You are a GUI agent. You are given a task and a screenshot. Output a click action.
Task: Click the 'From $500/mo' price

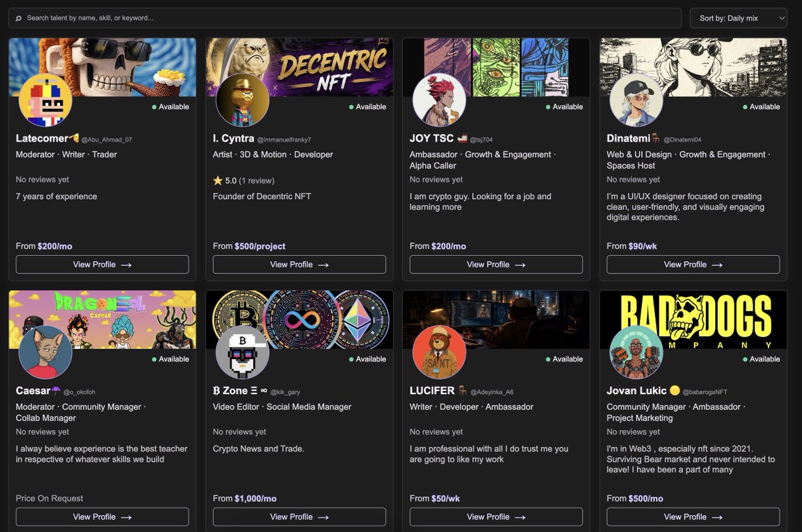[635, 499]
